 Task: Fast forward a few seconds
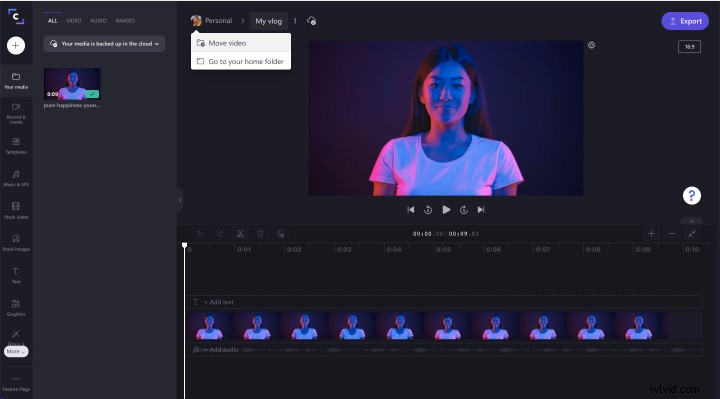464,210
